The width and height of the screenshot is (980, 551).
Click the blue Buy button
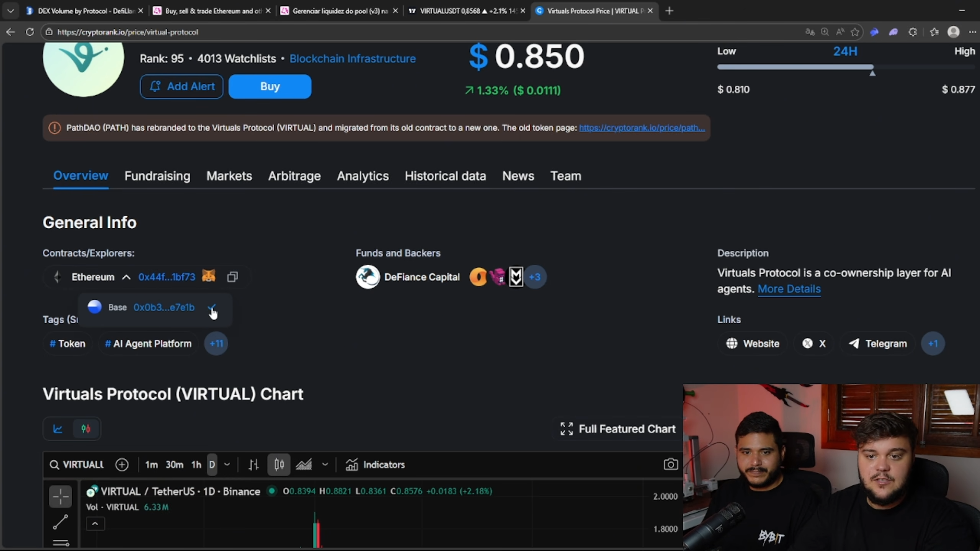(x=270, y=86)
